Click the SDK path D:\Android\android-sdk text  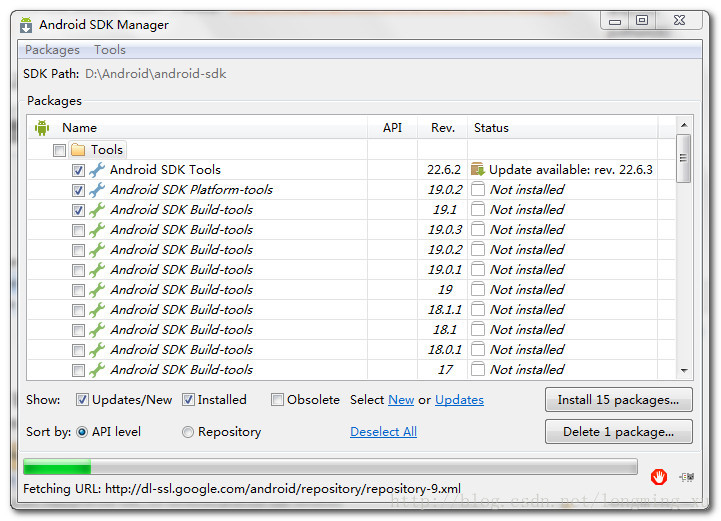point(155,74)
